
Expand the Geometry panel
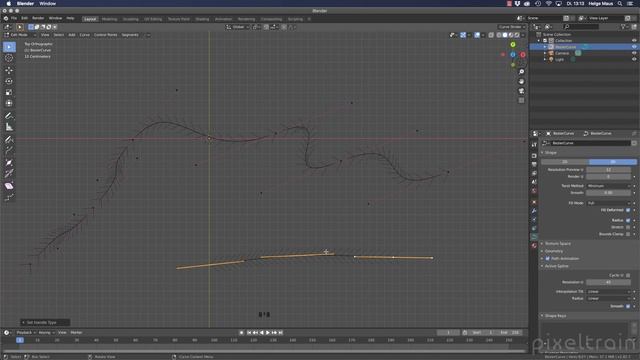pyautogui.click(x=553, y=251)
